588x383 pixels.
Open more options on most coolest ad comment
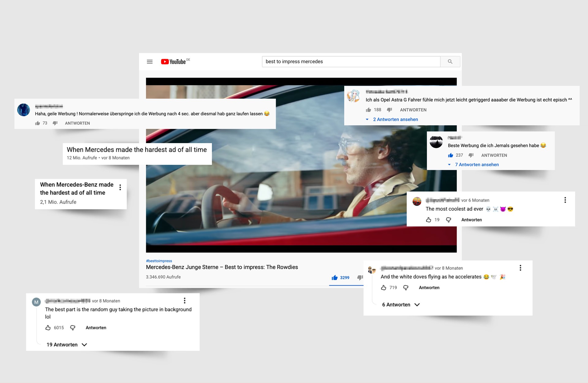click(x=565, y=200)
